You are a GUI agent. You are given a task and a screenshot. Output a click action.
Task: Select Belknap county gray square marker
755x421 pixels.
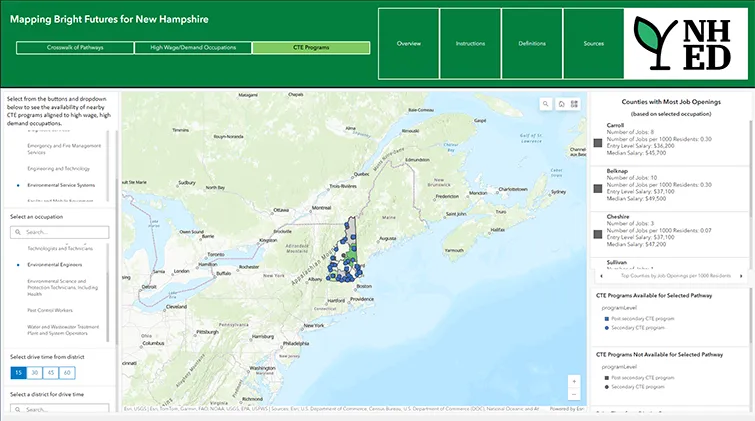coord(598,188)
